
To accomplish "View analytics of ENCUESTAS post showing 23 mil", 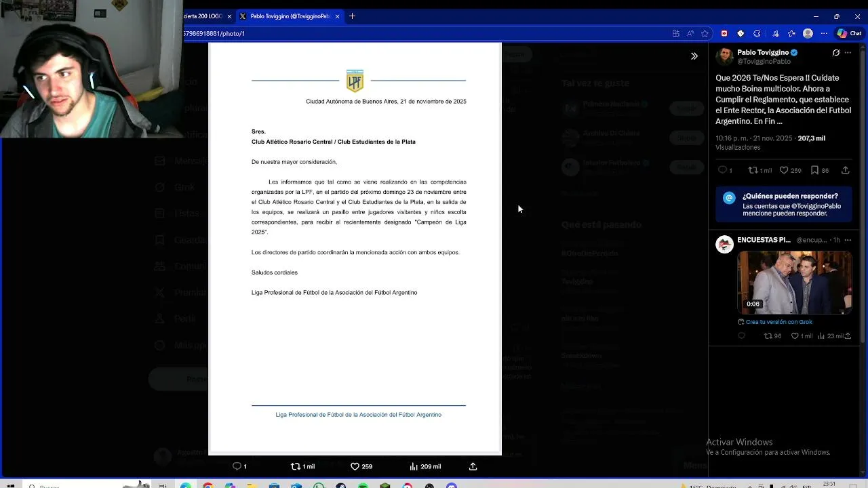I will tap(830, 335).
